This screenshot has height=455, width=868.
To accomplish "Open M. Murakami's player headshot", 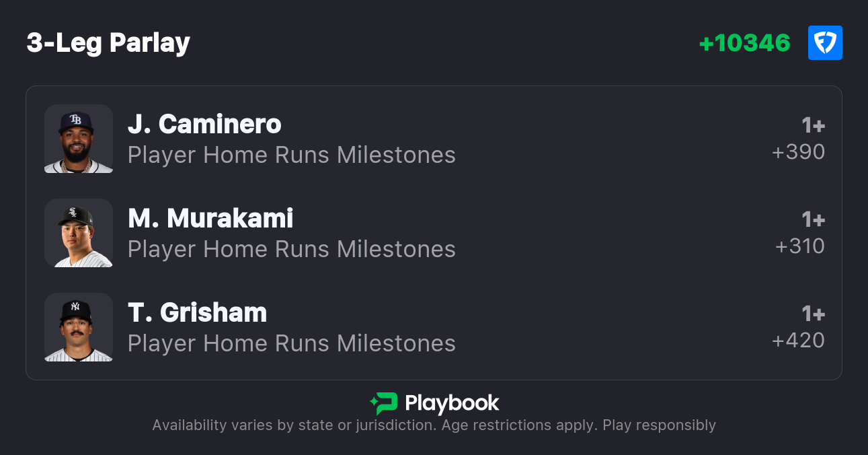I will 79,233.
